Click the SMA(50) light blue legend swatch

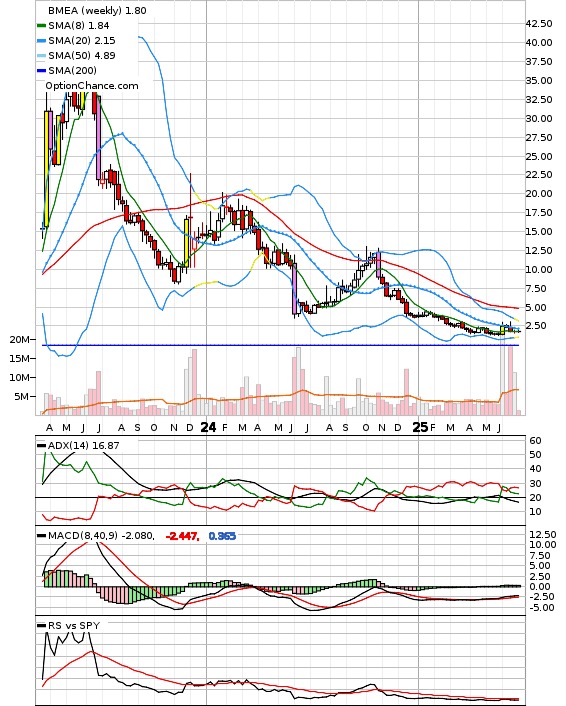pos(41,56)
